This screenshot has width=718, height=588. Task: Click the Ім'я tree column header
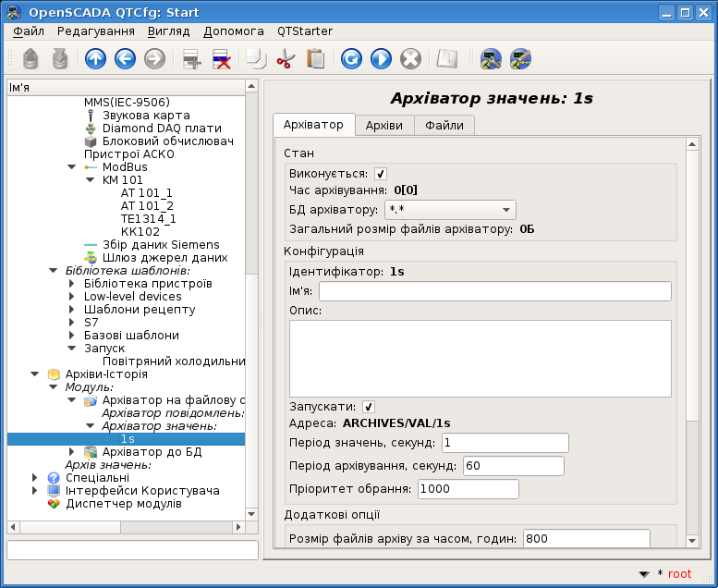pos(126,88)
